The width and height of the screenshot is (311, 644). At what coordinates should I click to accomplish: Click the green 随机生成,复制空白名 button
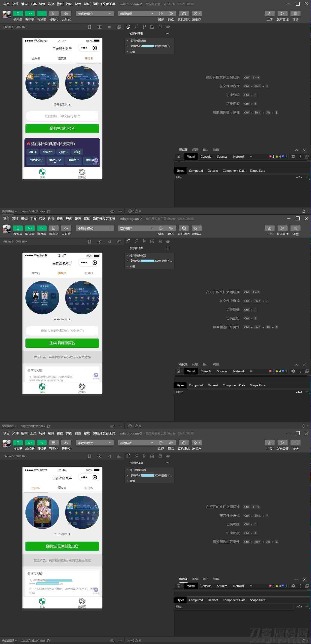(x=62, y=546)
